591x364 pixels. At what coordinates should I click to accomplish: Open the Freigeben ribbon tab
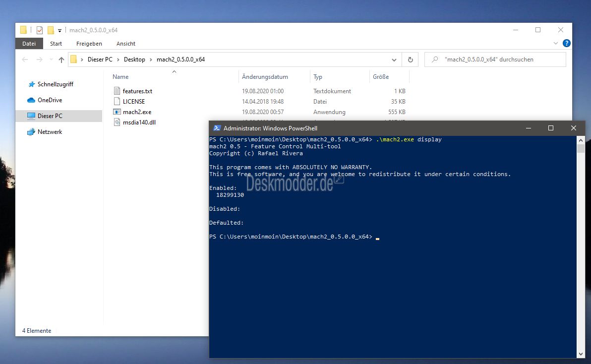tap(89, 43)
